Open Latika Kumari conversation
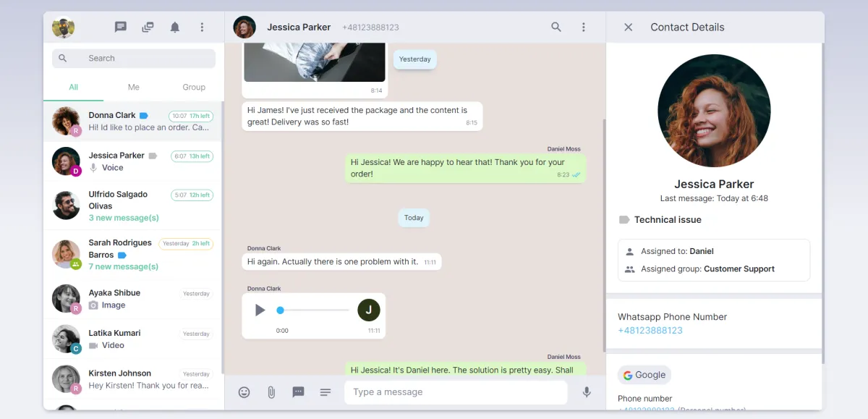This screenshot has height=419, width=868. [x=133, y=339]
